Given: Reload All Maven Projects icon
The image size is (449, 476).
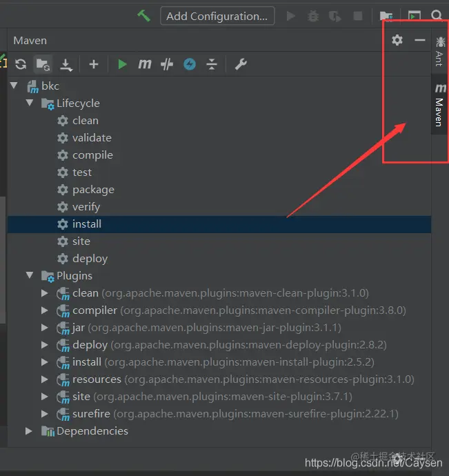Looking at the screenshot, I should pyautogui.click(x=21, y=64).
